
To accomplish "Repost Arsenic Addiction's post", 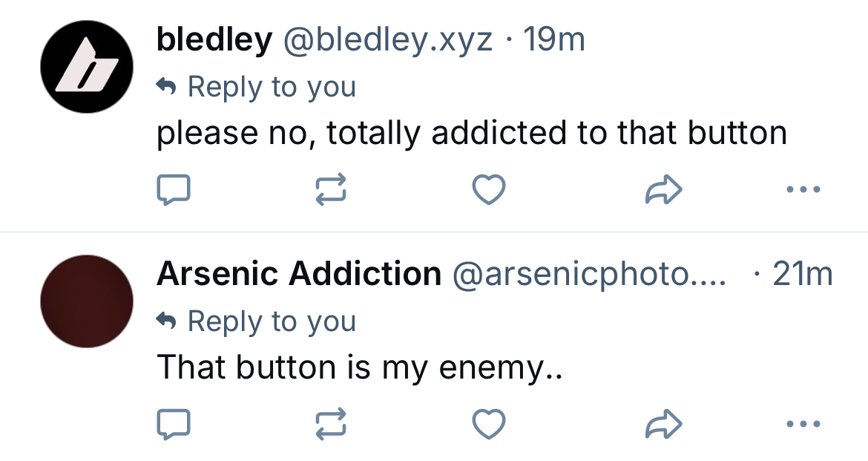I will pos(331,425).
